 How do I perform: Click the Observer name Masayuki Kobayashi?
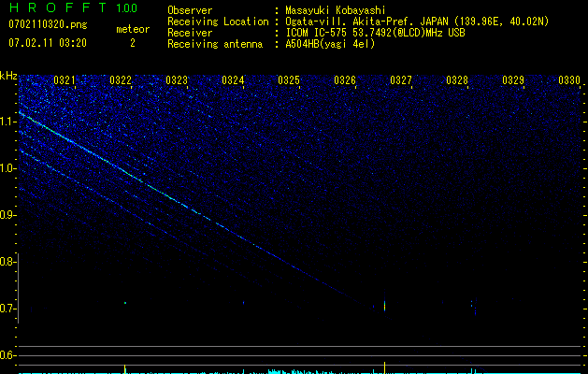point(336,10)
